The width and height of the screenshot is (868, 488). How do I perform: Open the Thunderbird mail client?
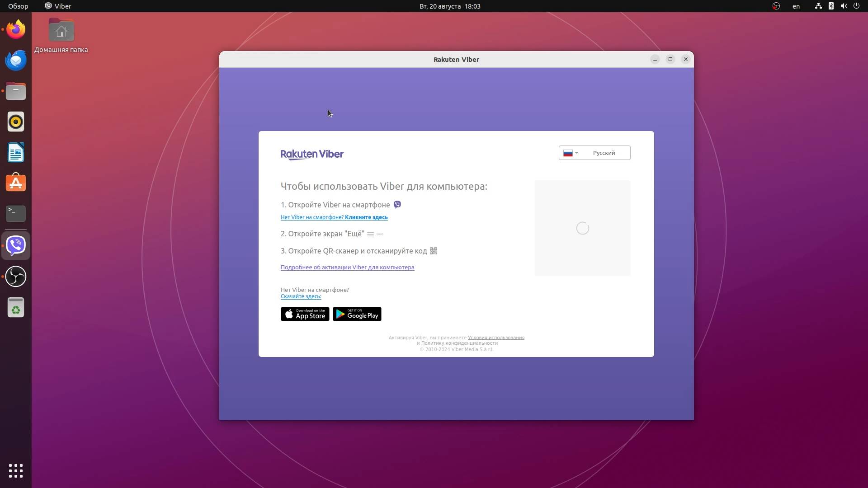tap(16, 60)
